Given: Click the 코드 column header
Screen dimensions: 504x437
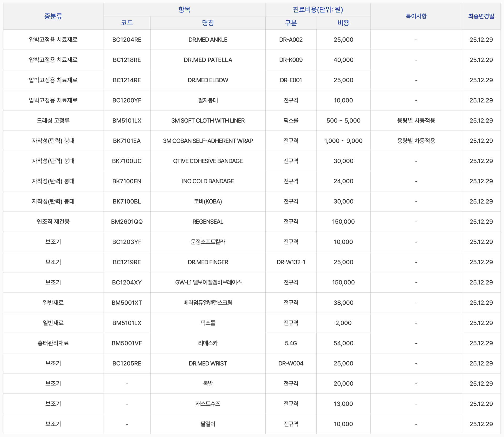Looking at the screenshot, I should pyautogui.click(x=127, y=23).
